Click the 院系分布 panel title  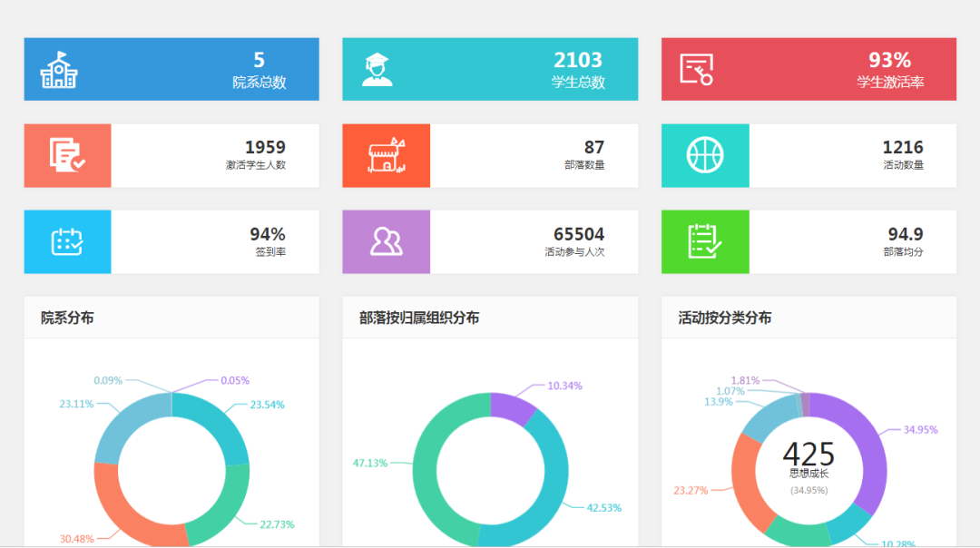pos(67,318)
